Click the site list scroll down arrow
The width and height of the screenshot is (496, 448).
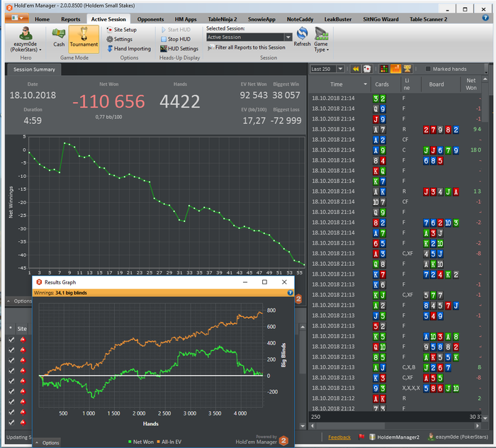coord(303,426)
